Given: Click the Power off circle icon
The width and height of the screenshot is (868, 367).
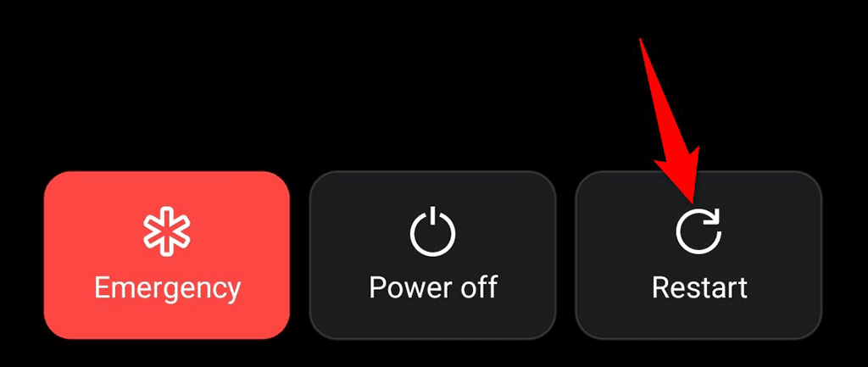Looking at the screenshot, I should 433,231.
